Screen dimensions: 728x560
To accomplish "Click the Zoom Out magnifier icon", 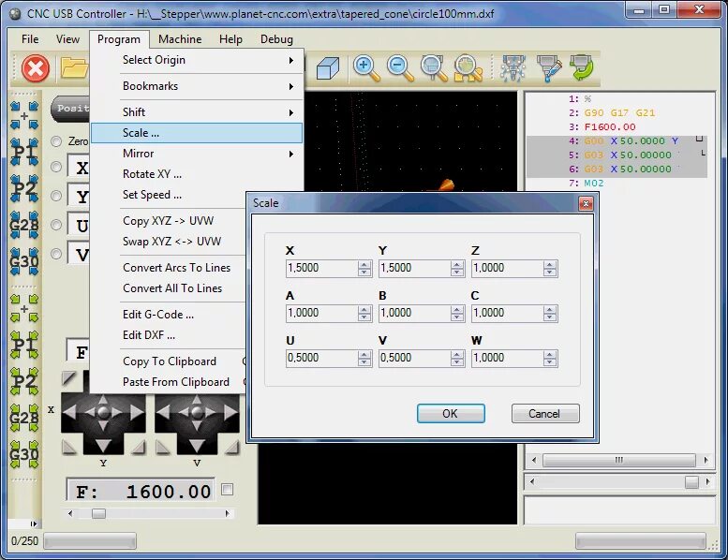I will click(x=400, y=68).
